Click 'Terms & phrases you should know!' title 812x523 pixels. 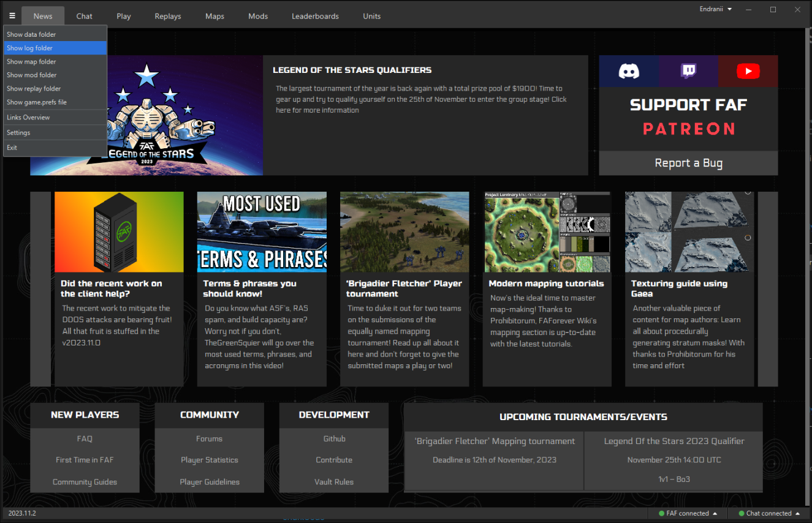tap(250, 288)
